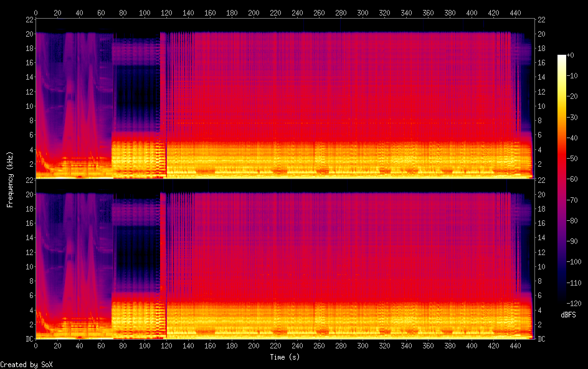Viewport: 588px width, 369px height.
Task: Click the "Time (s)" axis label
Action: tap(284, 357)
